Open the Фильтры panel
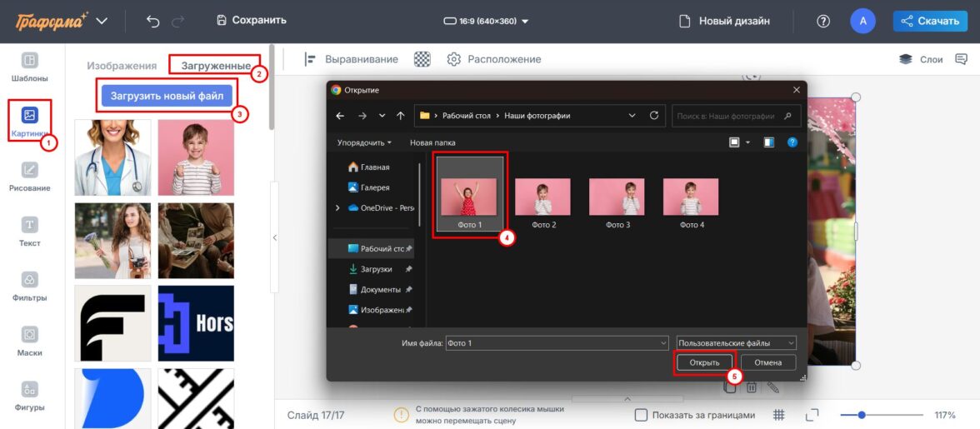Image resolution: width=980 pixels, height=429 pixels. coord(30,286)
